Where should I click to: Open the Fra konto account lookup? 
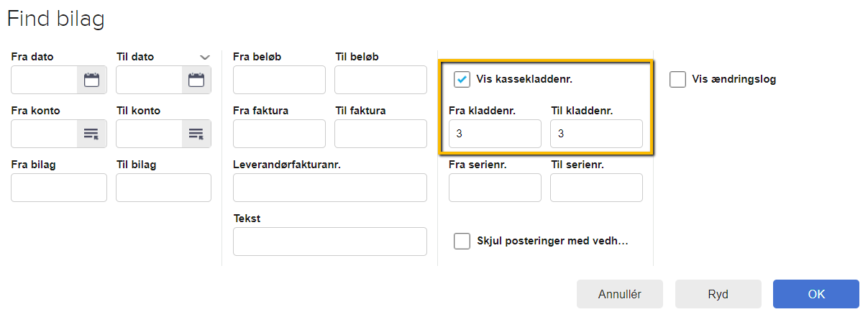pyautogui.click(x=91, y=134)
